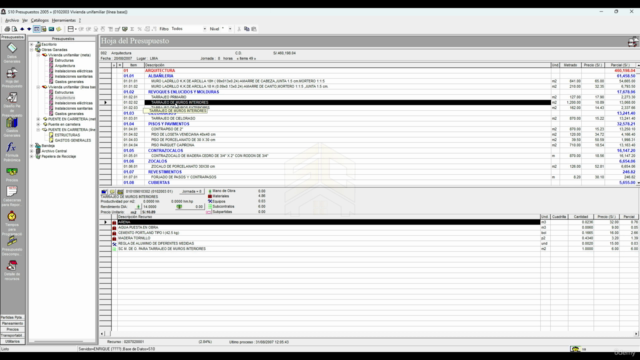Screen dimensions: 640x360
Task: Open Cabeceras para Reportes sidebar icon
Action: point(12,196)
